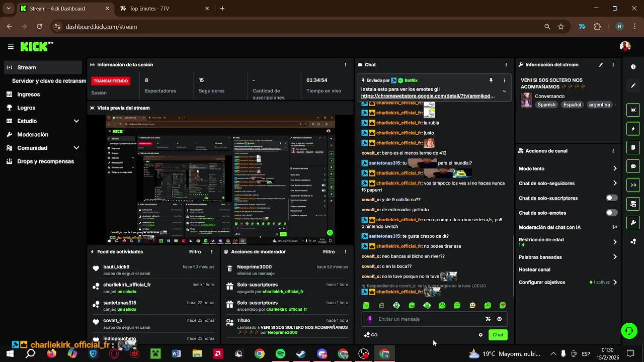This screenshot has height=362, width=644.
Task: Open Microsoft Word from the taskbar
Action: (176, 354)
